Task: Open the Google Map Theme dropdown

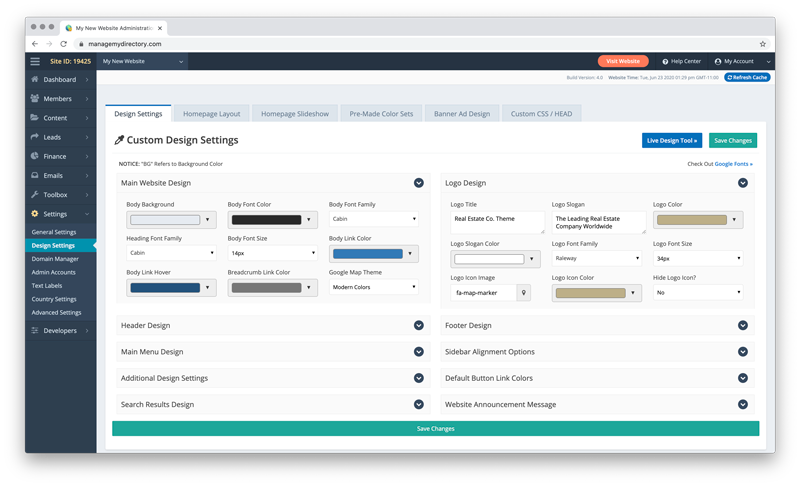Action: 374,287
